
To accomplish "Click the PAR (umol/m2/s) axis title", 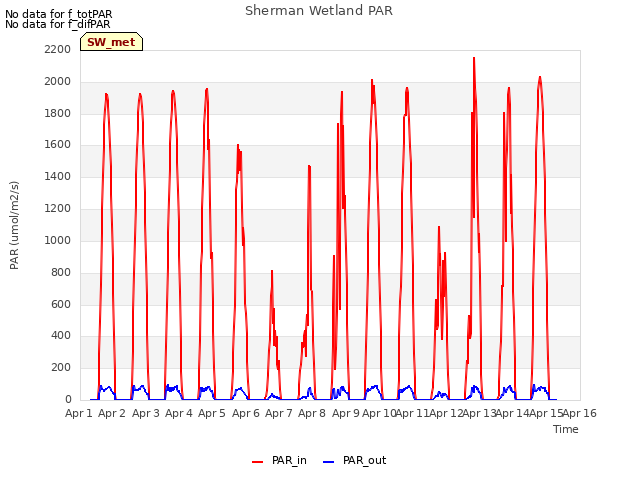I will pyautogui.click(x=14, y=225).
